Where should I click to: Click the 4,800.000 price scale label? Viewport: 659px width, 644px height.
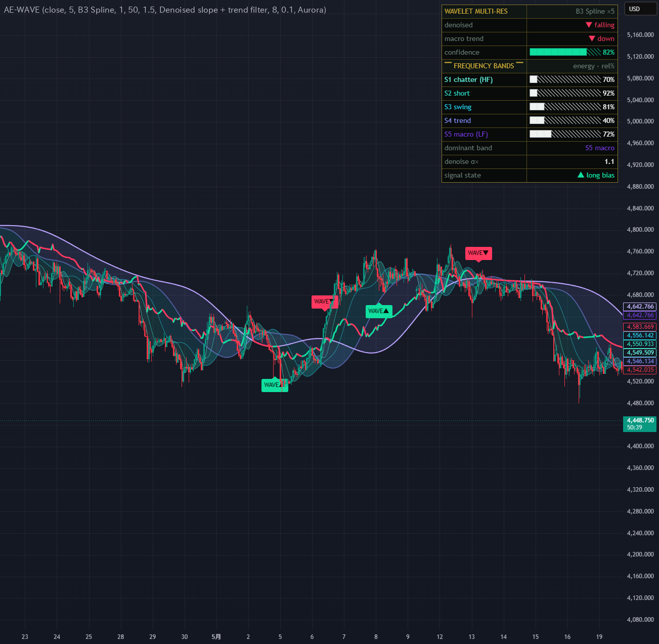[x=640, y=230]
